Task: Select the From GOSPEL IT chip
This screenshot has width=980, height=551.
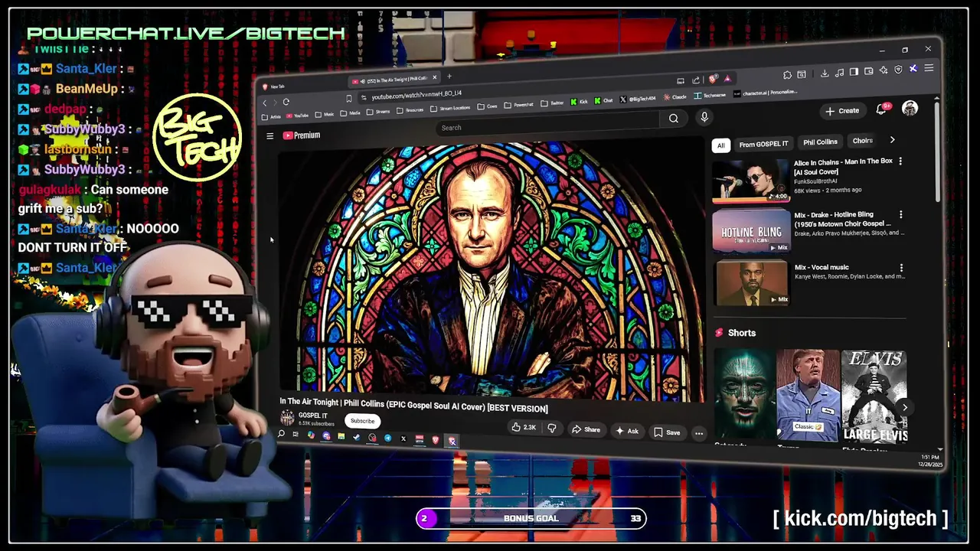Action: (763, 144)
